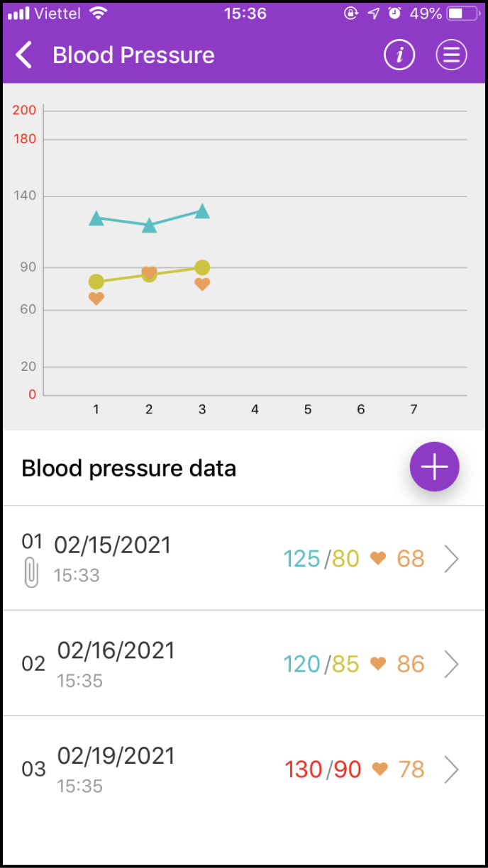Open the hamburger menu icon

tap(451, 55)
